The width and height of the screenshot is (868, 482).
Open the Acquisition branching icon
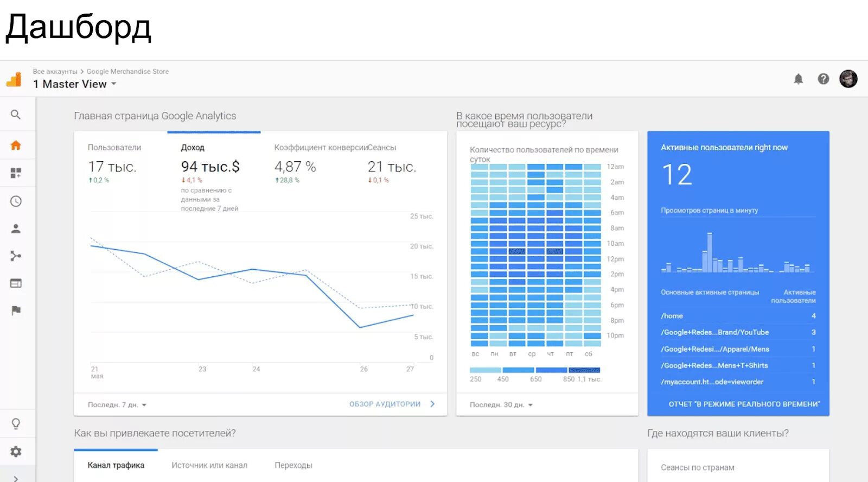(x=16, y=256)
